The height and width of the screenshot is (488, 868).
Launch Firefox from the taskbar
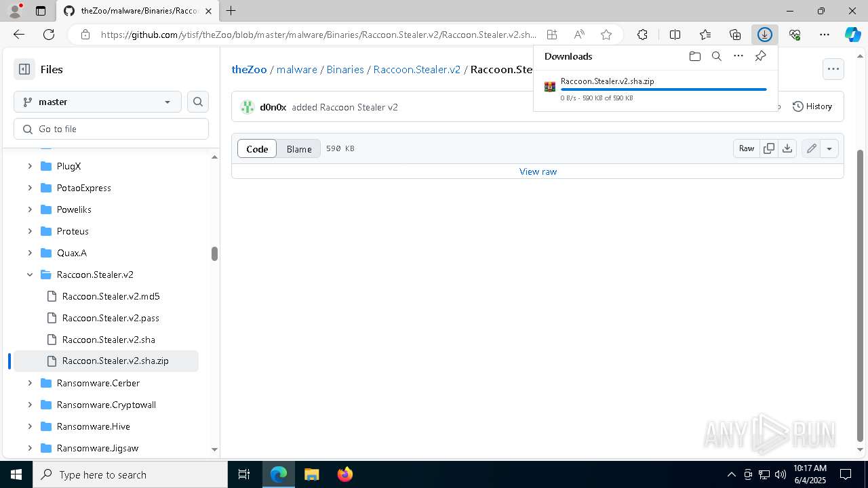coord(345,474)
